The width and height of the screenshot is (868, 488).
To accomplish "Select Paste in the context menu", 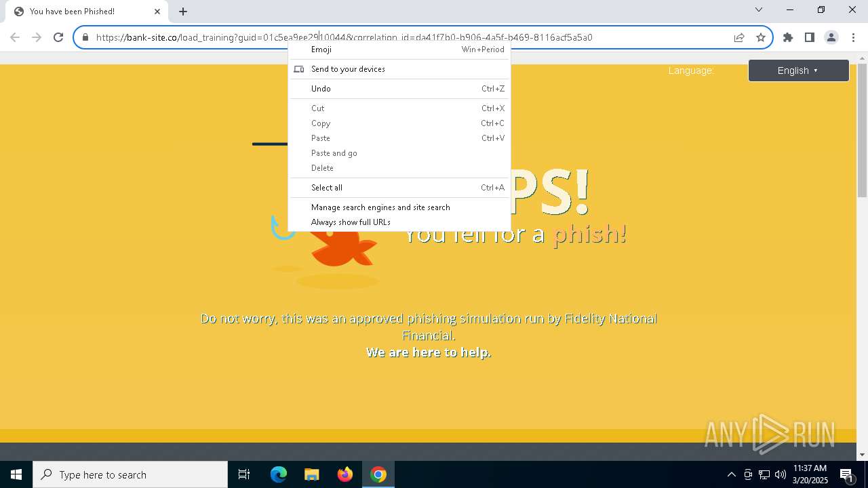I will pos(399,138).
